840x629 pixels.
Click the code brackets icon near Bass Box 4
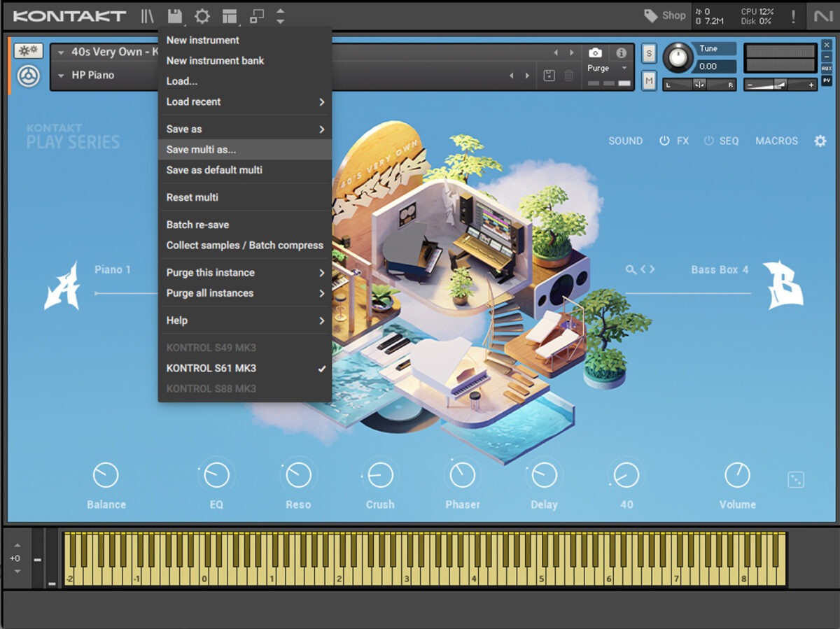(x=647, y=269)
